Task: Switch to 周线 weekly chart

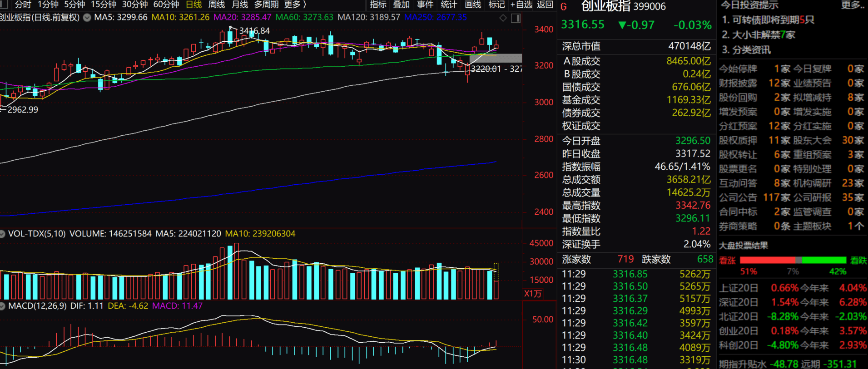Action: (216, 5)
